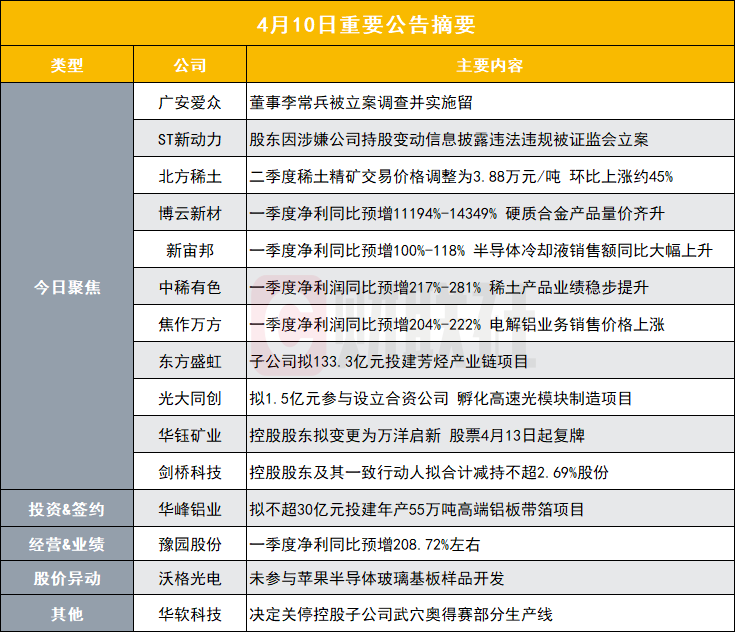Select company cell 中稀有色
The height and width of the screenshot is (632, 735).
190,287
